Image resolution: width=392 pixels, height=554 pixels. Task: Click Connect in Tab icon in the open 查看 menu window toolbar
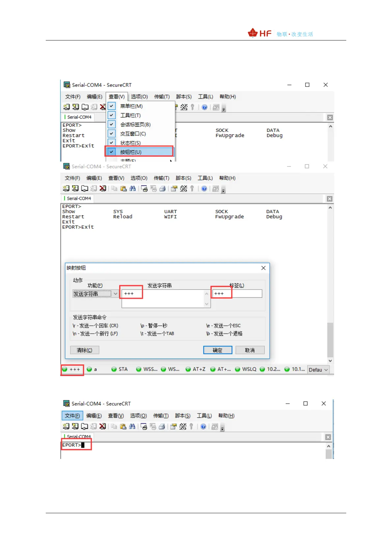(85, 107)
